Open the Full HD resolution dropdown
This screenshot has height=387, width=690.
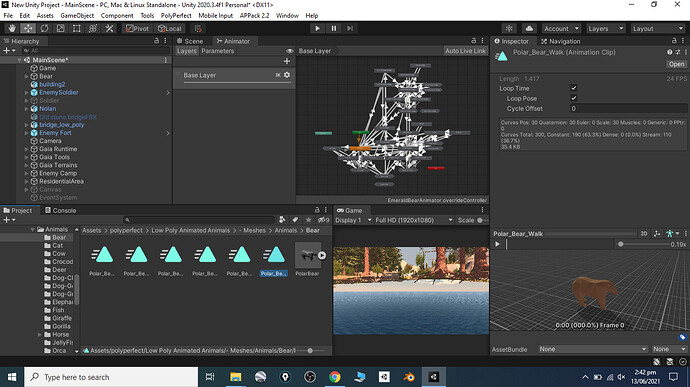point(414,220)
